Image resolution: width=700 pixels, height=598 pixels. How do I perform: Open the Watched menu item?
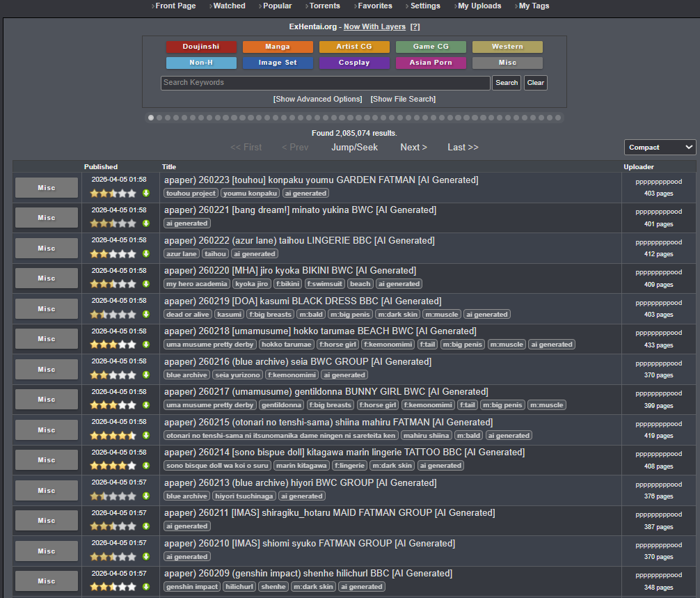pyautogui.click(x=229, y=6)
